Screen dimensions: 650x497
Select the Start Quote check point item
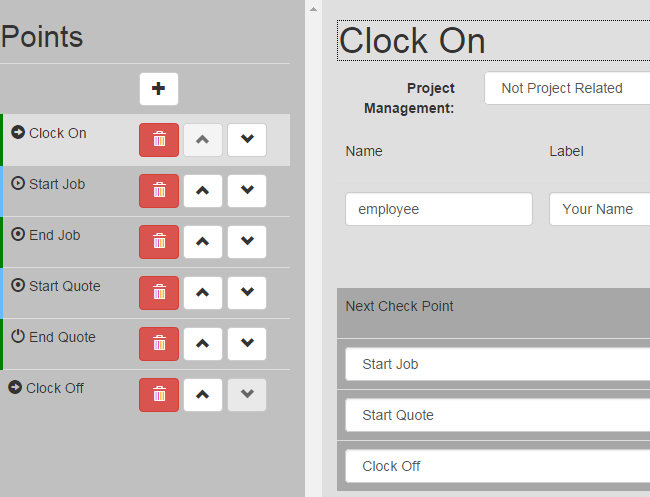(65, 286)
